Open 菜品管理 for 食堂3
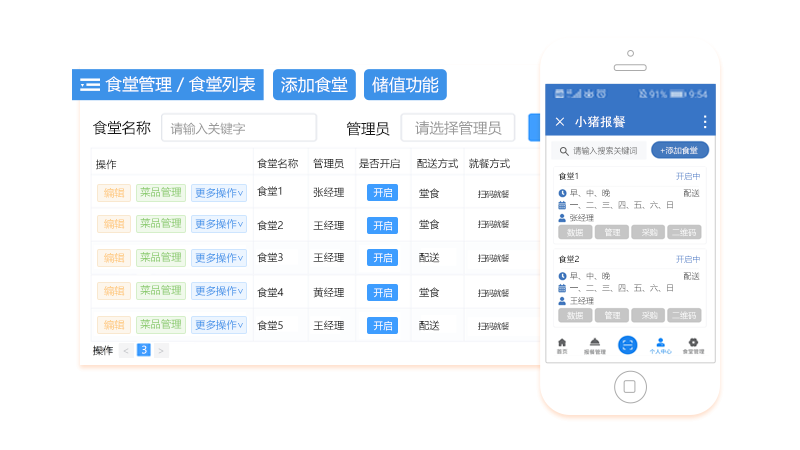This screenshot has height=450, width=800. click(161, 258)
